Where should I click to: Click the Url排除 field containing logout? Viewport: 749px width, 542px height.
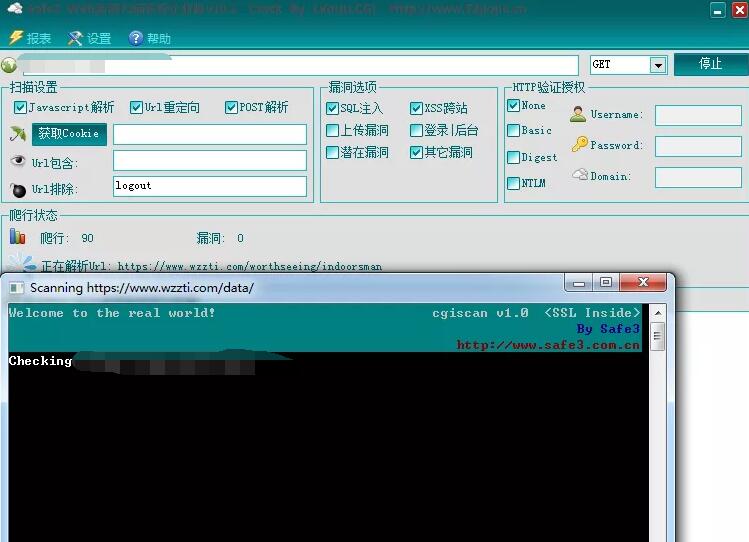click(210, 186)
